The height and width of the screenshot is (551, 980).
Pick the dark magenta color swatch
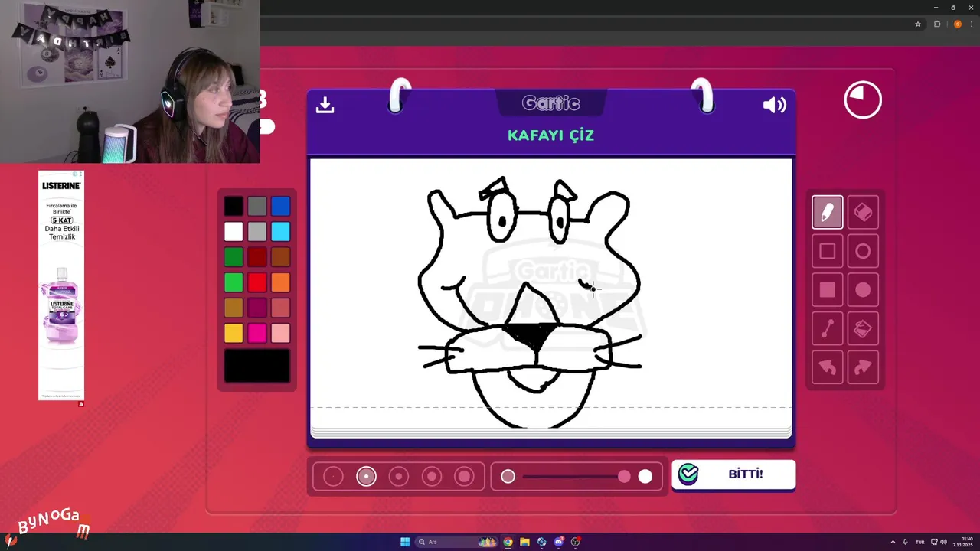coord(257,308)
